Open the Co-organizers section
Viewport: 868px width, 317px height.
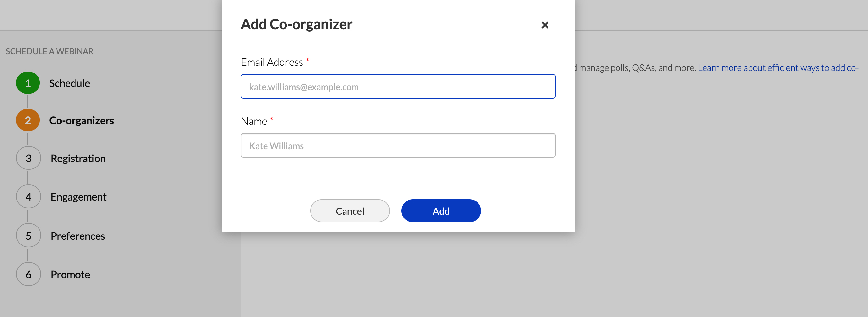click(82, 120)
